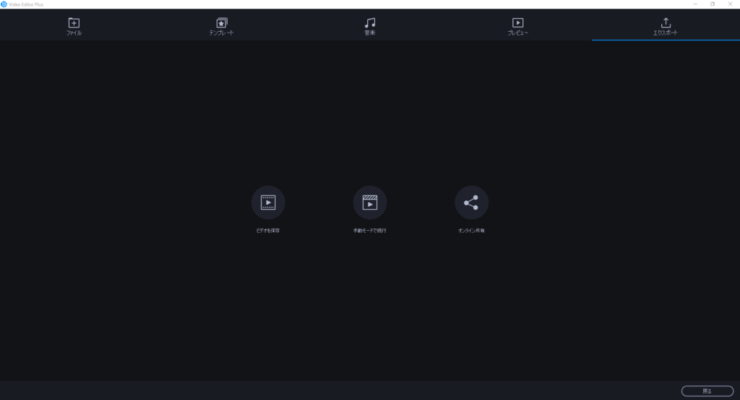This screenshot has width=740, height=400.
Task: Click the Video Editor Plus title-bar logo
Action: point(4,4)
